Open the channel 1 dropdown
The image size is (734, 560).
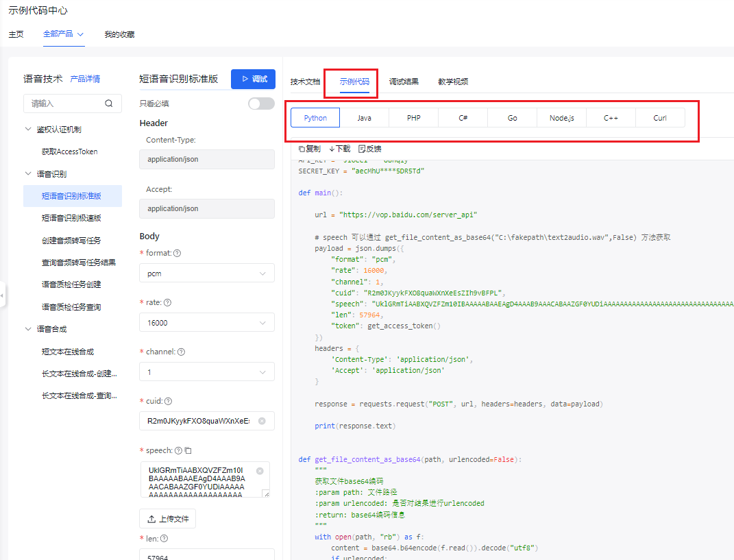click(x=207, y=372)
